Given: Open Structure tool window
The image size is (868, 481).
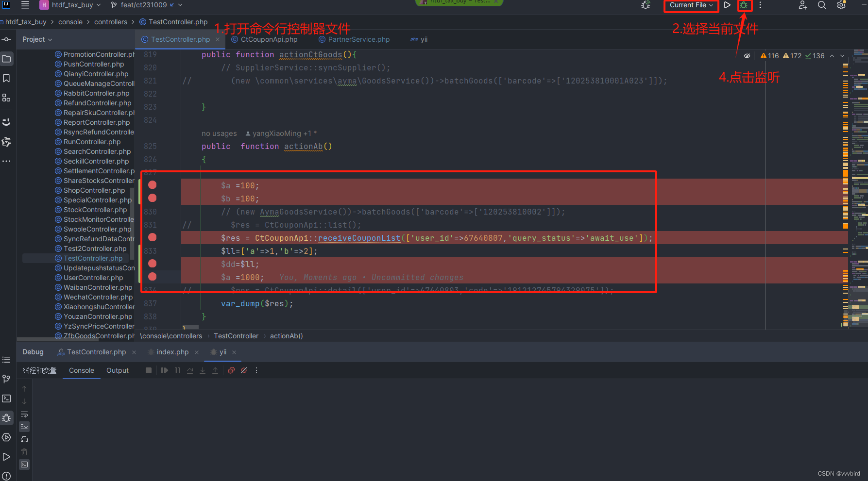Looking at the screenshot, I should [x=7, y=98].
